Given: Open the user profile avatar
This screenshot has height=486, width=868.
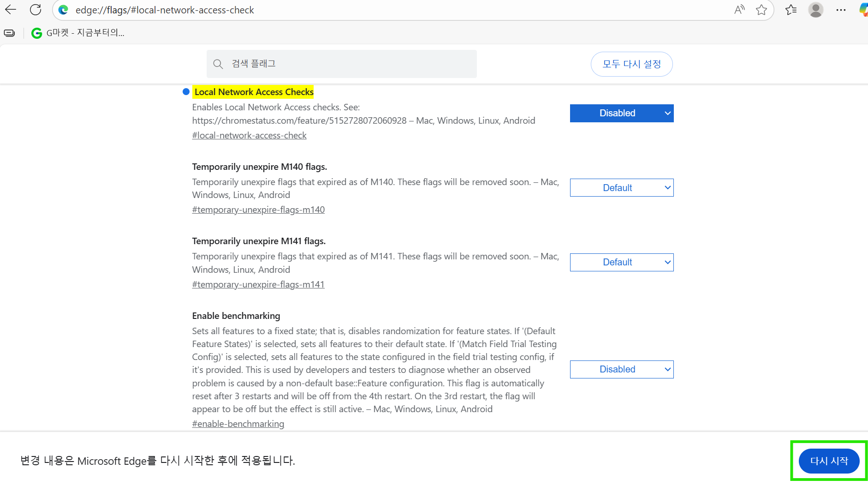Looking at the screenshot, I should click(815, 10).
